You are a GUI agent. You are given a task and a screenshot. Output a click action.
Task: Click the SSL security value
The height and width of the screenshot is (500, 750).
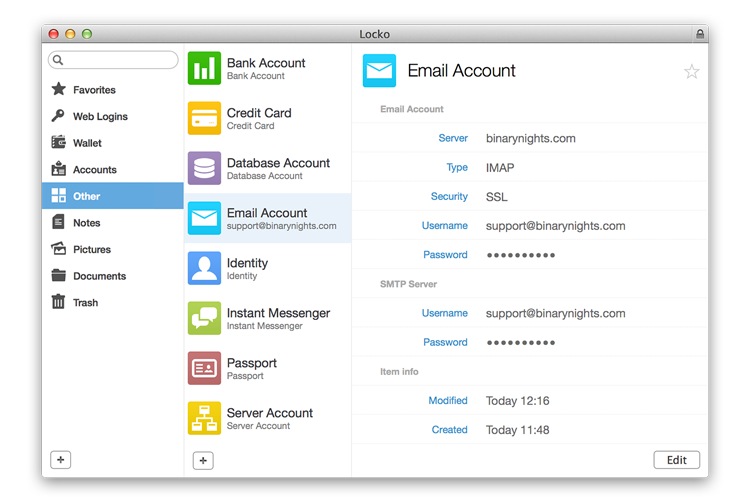(496, 197)
